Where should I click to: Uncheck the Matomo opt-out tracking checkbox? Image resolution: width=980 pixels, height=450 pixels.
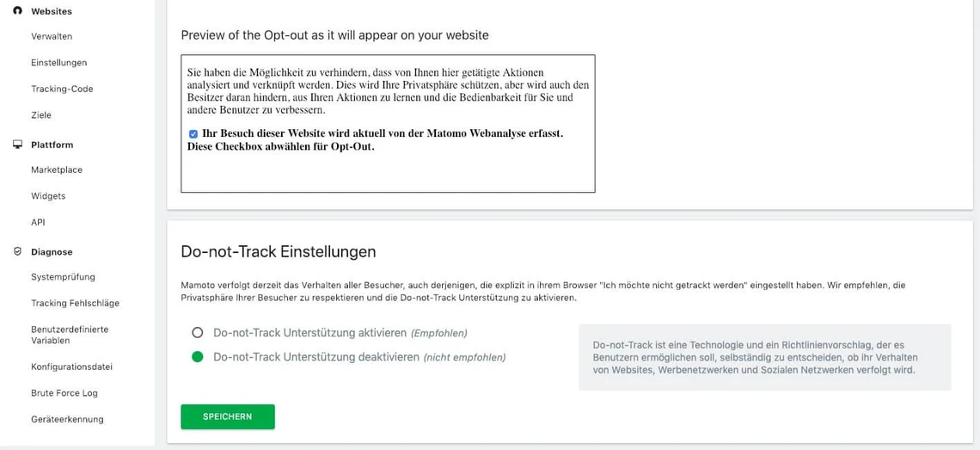pos(193,134)
